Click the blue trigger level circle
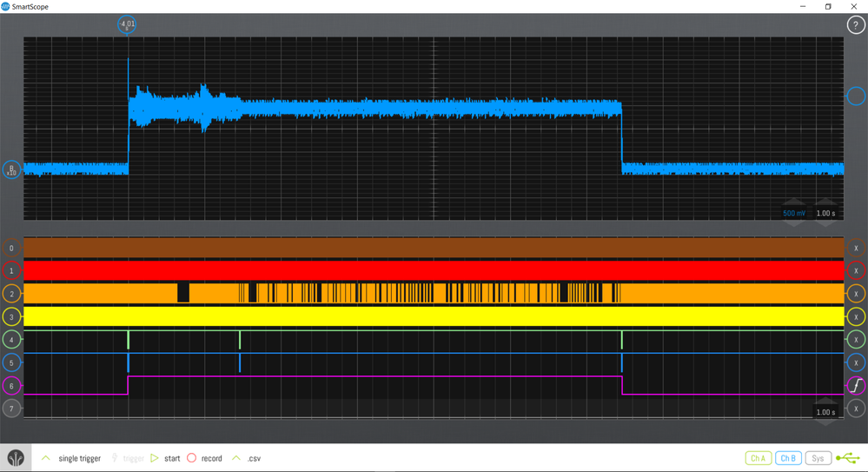Viewport: 868px width, 472px height. coord(856,96)
